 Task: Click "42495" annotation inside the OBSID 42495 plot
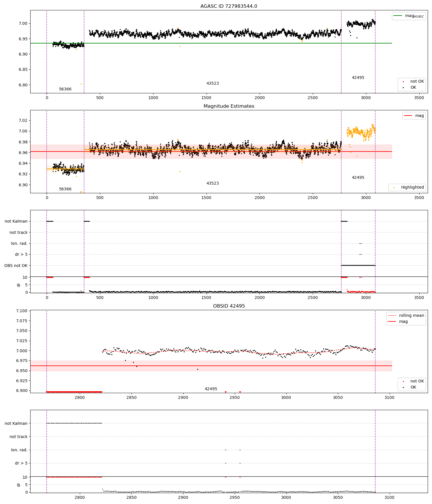[x=211, y=389]
